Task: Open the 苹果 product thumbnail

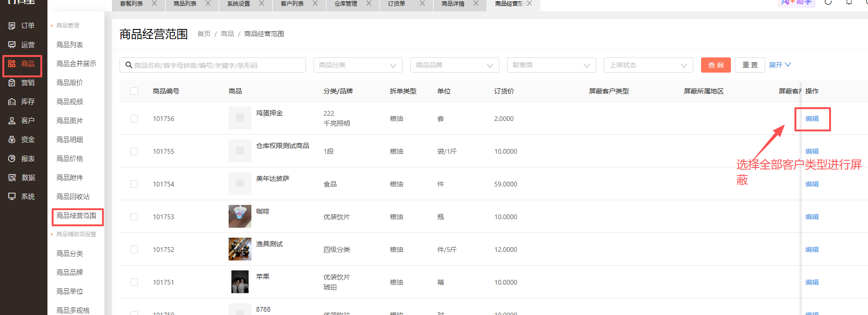Action: pyautogui.click(x=240, y=282)
